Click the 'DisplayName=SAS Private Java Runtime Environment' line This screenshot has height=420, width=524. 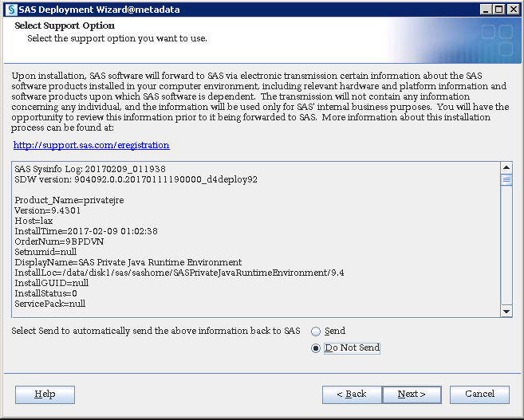click(x=128, y=262)
